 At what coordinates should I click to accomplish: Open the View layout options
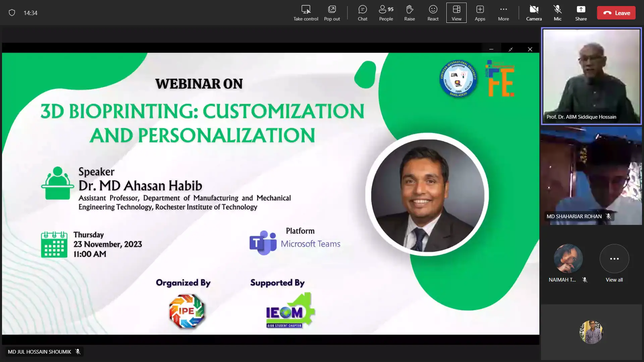pyautogui.click(x=456, y=13)
